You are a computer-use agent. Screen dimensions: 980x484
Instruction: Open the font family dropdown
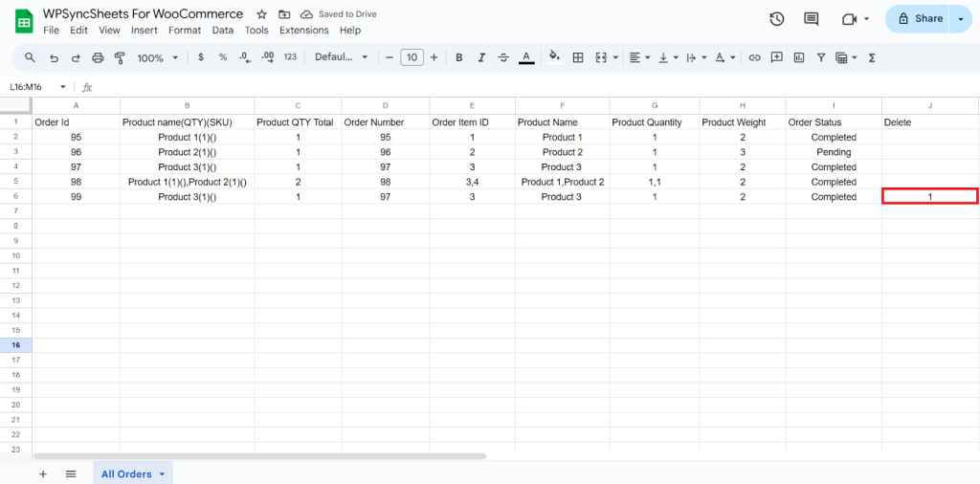(342, 57)
